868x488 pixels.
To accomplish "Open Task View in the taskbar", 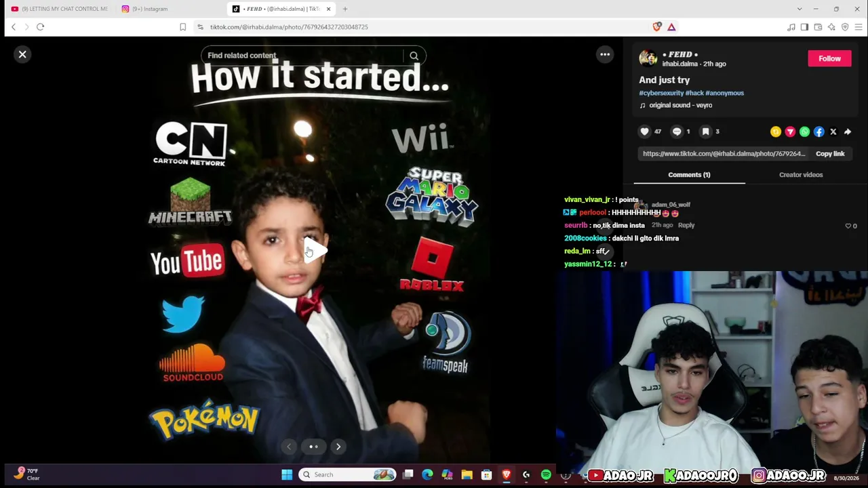I will pyautogui.click(x=408, y=474).
